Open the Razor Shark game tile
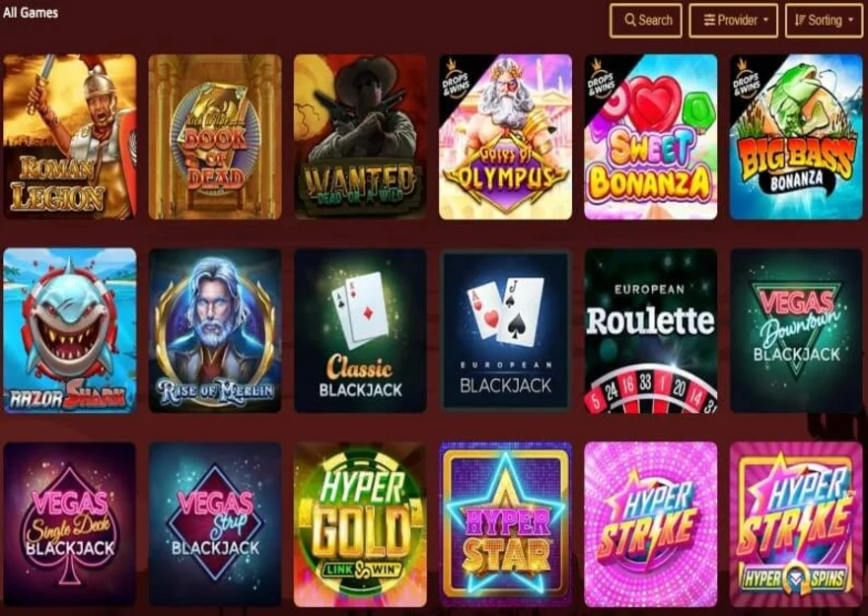This screenshot has height=616, width=868. tap(70, 331)
